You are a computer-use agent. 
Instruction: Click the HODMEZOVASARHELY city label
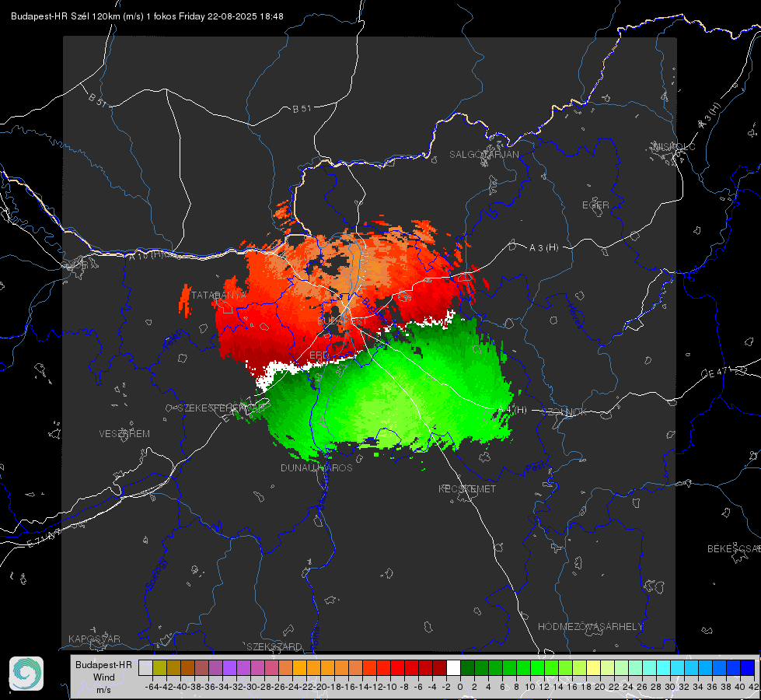pos(590,627)
